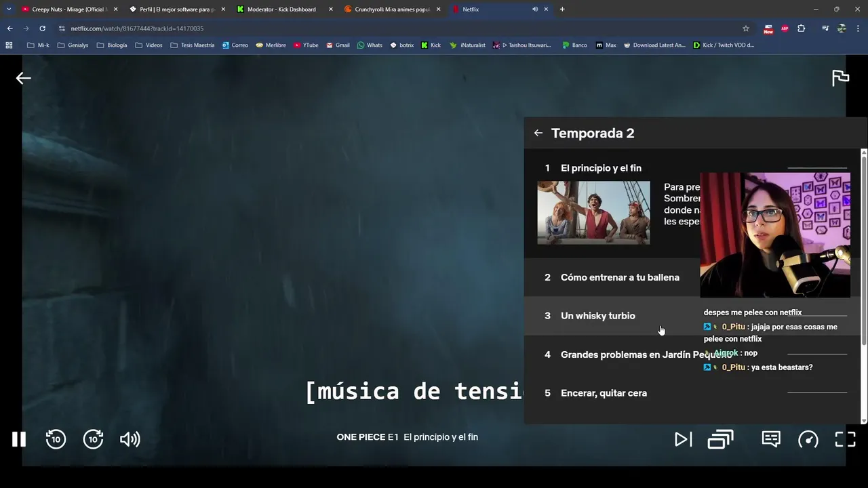
Task: Select episode 4 Grandes problemas en Jardín
Action: point(692,354)
